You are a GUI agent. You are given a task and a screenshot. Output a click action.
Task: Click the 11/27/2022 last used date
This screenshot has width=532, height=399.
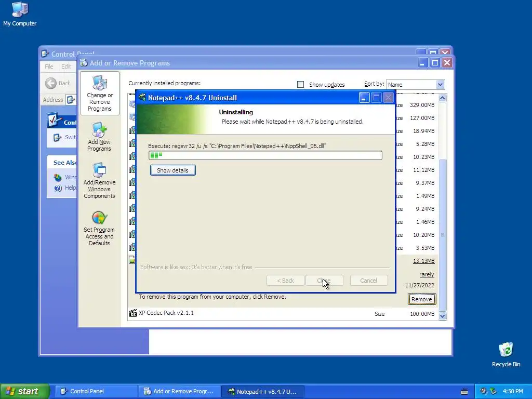[x=420, y=285]
